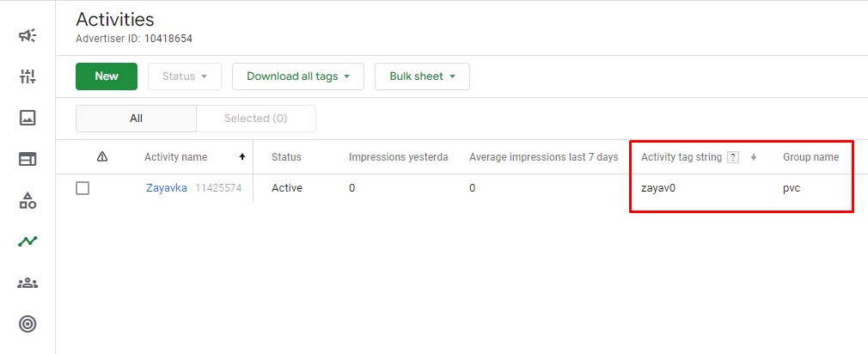This screenshot has height=354, width=868.
Task: Click the sort arrow next to Activity tag string
Action: pos(754,157)
